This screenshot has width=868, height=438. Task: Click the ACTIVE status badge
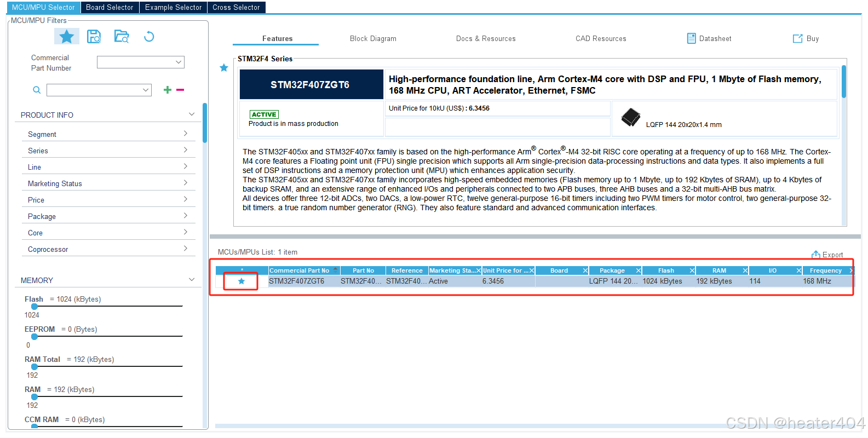coord(264,114)
